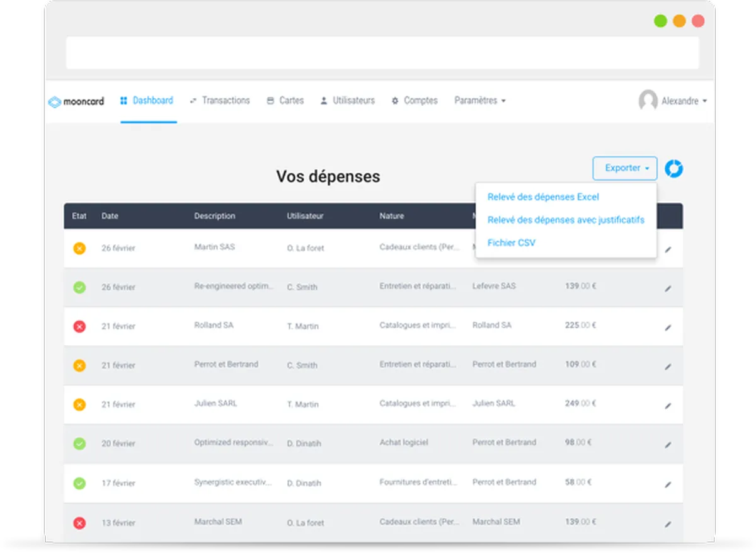
Task: Go to the Cartes tab
Action: coord(285,101)
